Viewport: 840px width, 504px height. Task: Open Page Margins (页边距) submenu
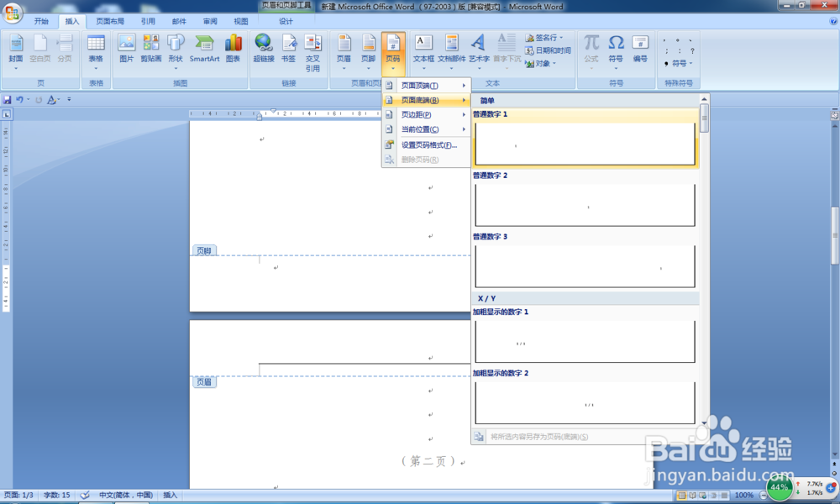[x=427, y=114]
